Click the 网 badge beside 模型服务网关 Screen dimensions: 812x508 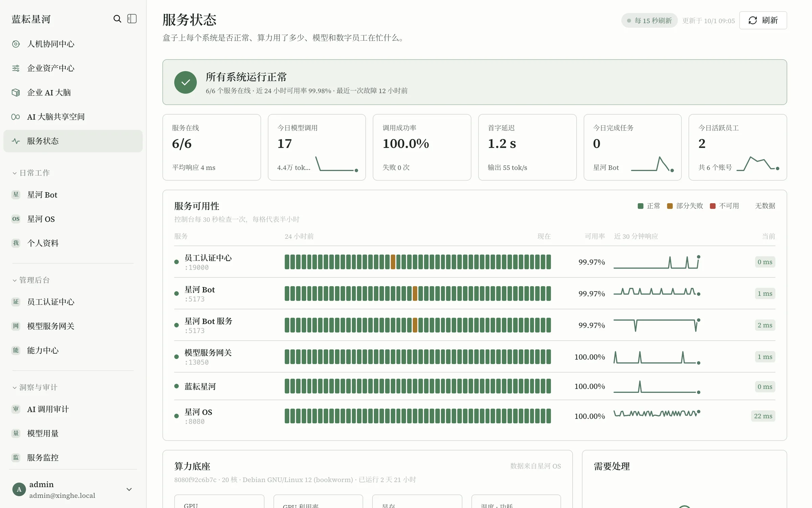(x=16, y=326)
